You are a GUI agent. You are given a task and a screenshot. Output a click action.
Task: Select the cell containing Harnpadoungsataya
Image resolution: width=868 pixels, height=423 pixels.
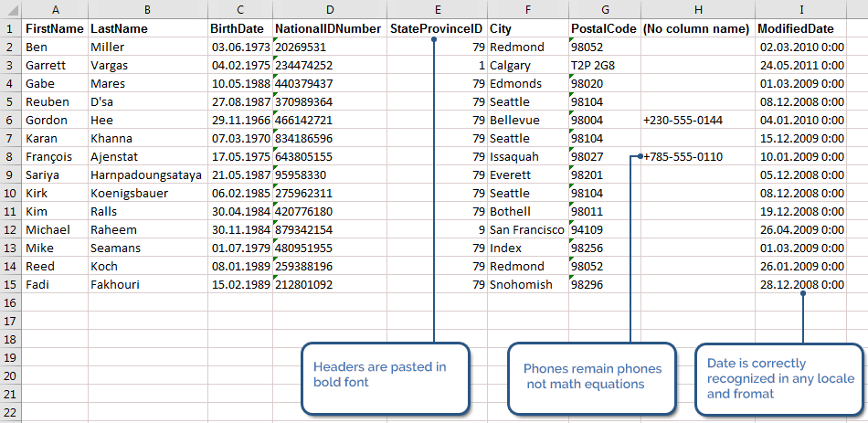(x=148, y=175)
